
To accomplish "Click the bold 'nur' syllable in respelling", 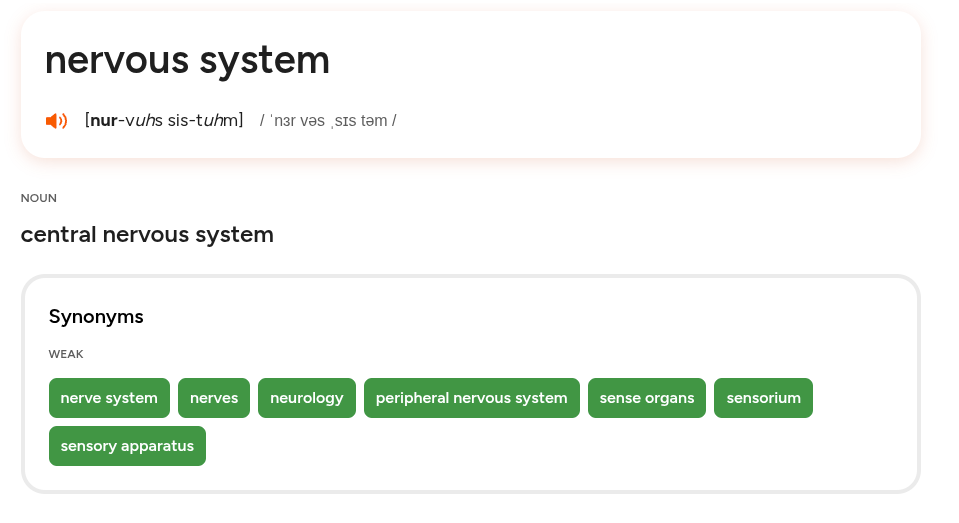I will (104, 121).
